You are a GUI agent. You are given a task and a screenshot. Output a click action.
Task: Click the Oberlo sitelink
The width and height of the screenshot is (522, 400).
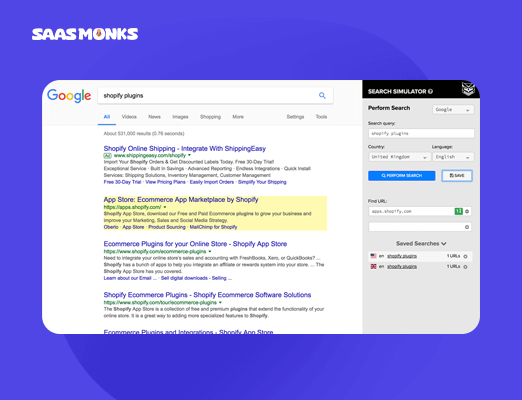[x=111, y=227]
